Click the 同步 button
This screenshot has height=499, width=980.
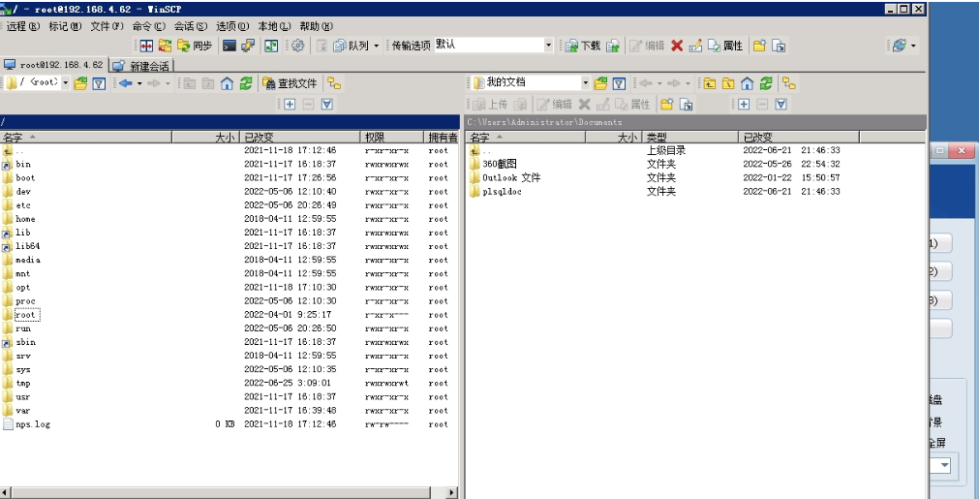point(195,46)
